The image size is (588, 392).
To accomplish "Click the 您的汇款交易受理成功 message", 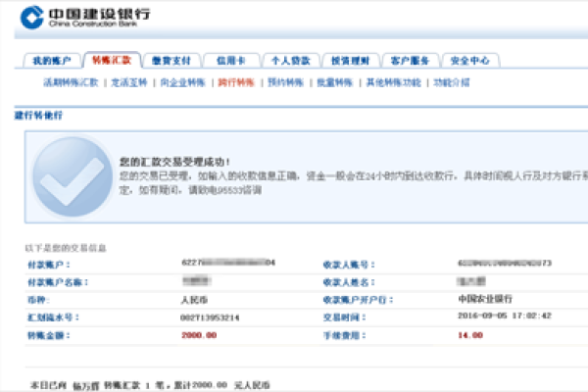I will tap(174, 162).
